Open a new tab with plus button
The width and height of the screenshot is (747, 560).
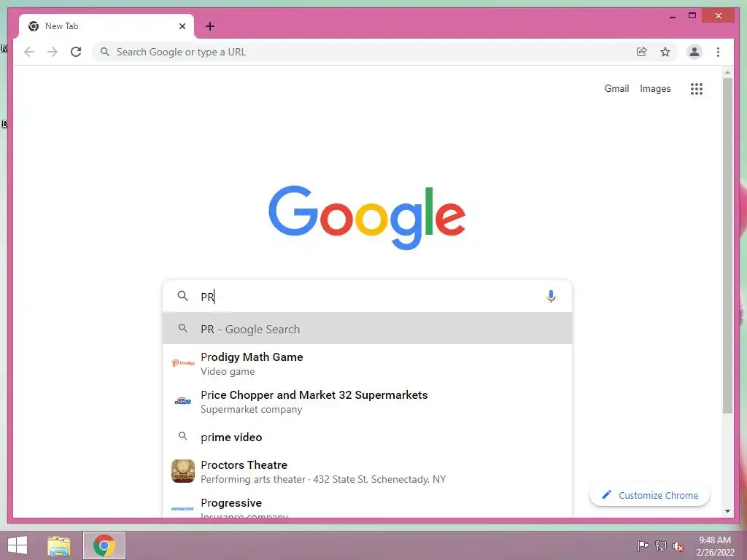[x=210, y=26]
